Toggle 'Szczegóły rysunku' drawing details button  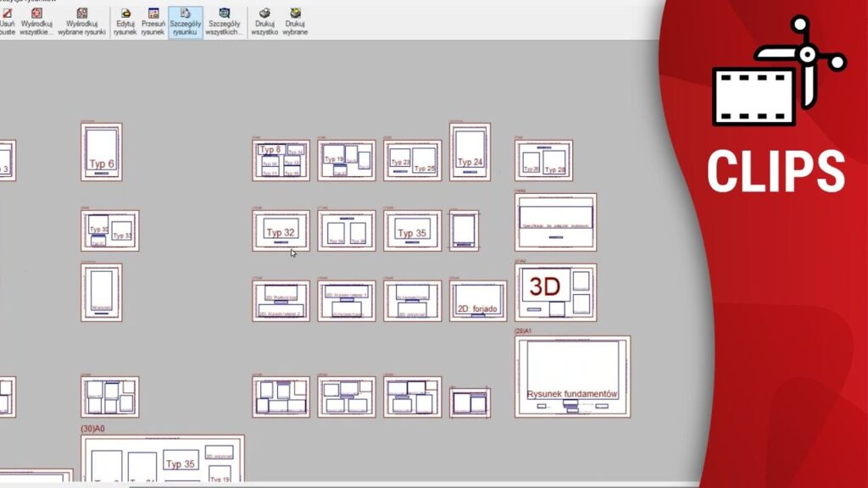pos(185,22)
